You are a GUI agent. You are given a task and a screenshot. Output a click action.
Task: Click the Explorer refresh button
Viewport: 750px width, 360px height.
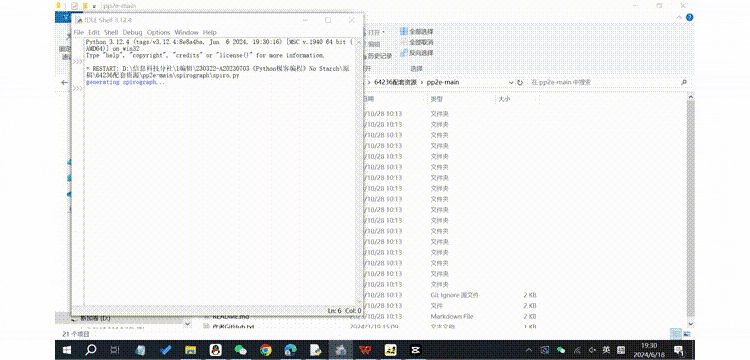point(520,82)
